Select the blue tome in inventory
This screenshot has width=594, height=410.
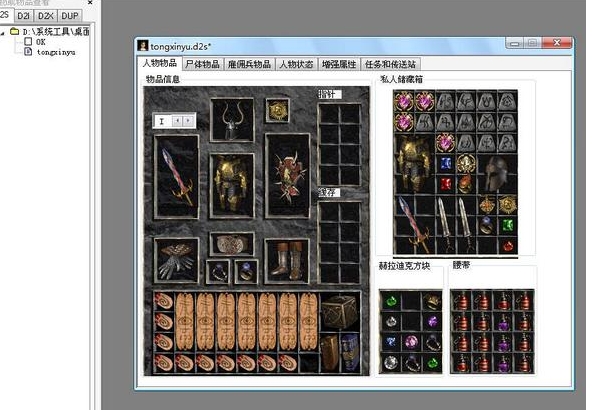[350, 352]
